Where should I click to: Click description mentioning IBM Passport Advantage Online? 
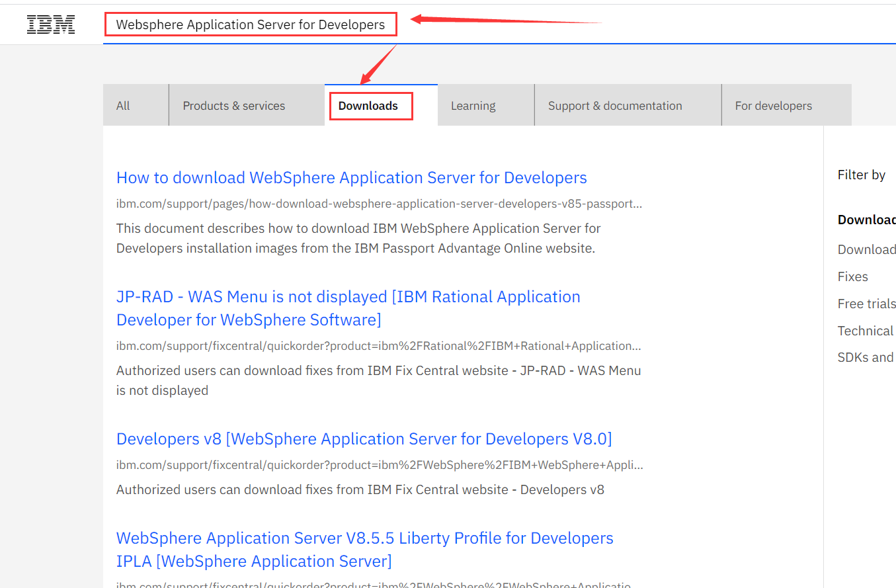[358, 238]
